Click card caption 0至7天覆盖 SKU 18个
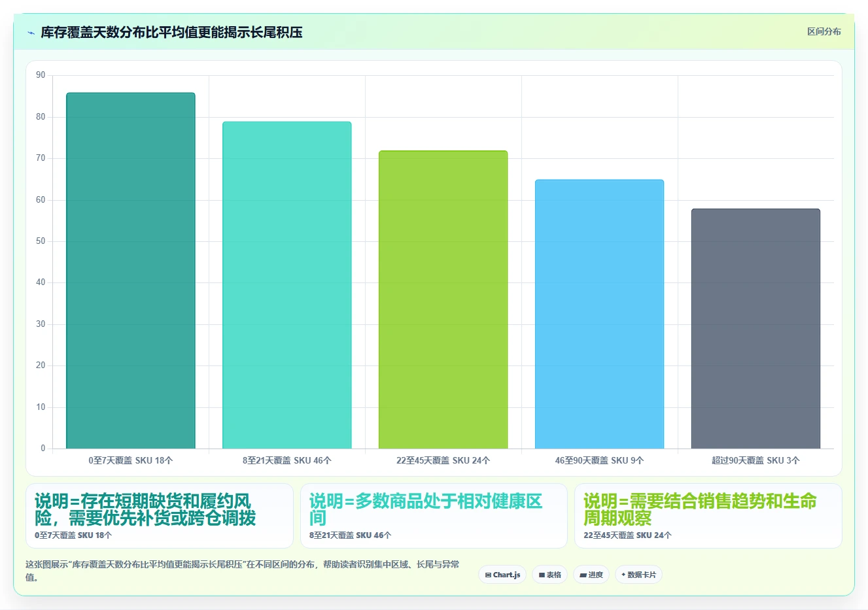The image size is (868, 610). coord(73,535)
